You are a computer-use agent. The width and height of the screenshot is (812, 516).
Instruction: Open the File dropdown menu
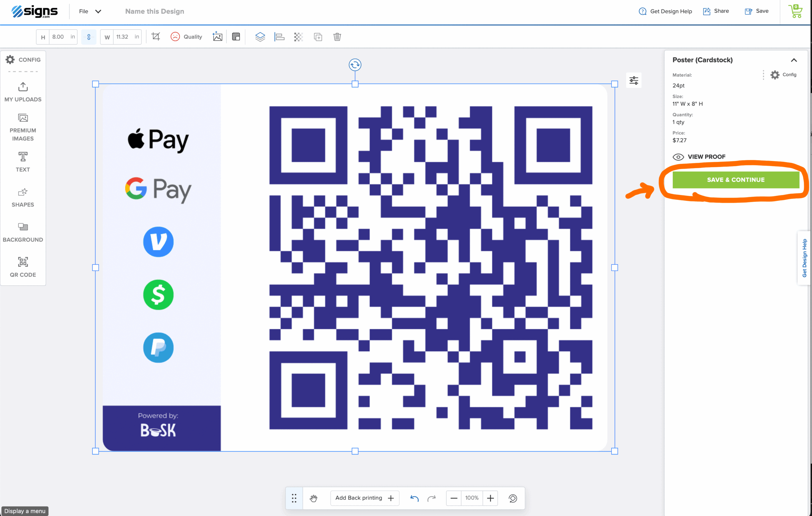point(90,11)
